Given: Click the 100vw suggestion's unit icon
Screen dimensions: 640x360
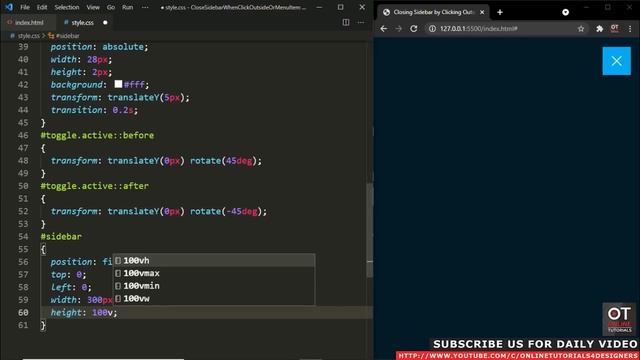Looking at the screenshot, I should [x=118, y=298].
